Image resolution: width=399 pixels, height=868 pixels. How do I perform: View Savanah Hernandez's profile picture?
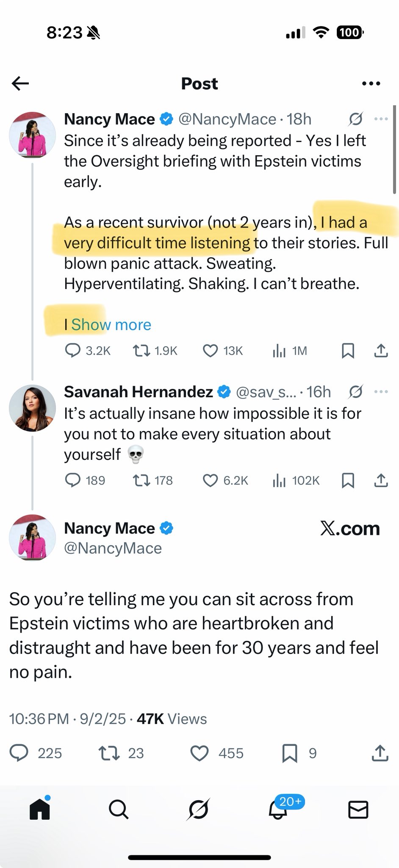(x=32, y=408)
